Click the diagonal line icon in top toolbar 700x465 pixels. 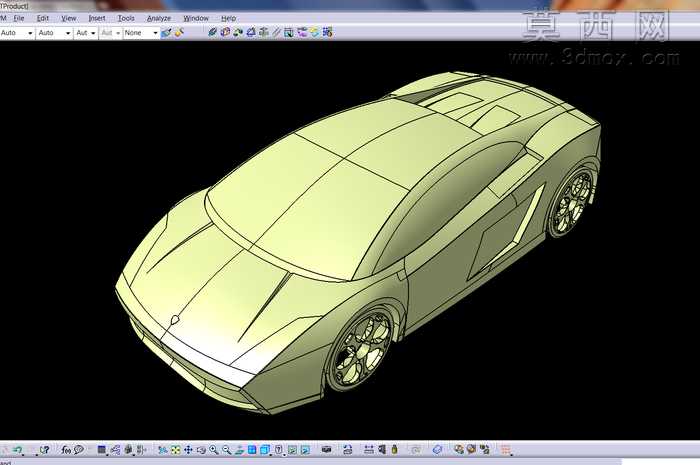point(276,32)
